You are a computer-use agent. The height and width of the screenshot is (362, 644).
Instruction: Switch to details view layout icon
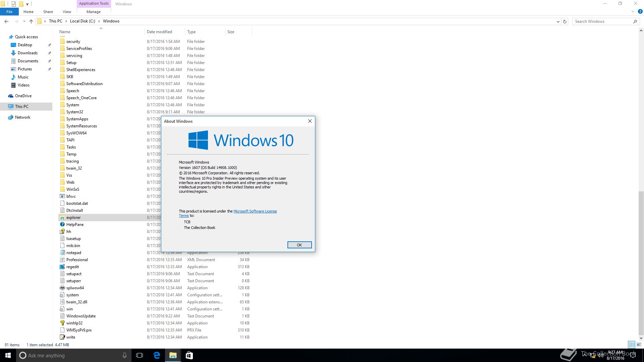pyautogui.click(x=632, y=345)
